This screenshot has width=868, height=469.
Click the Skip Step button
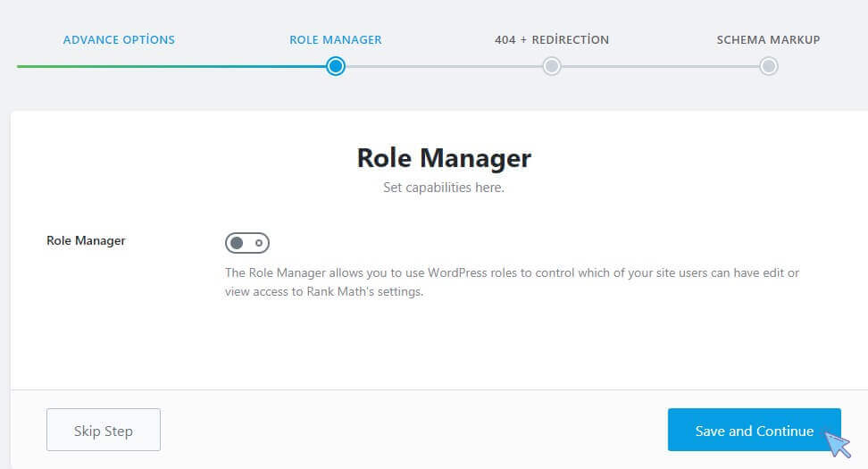[104, 430]
